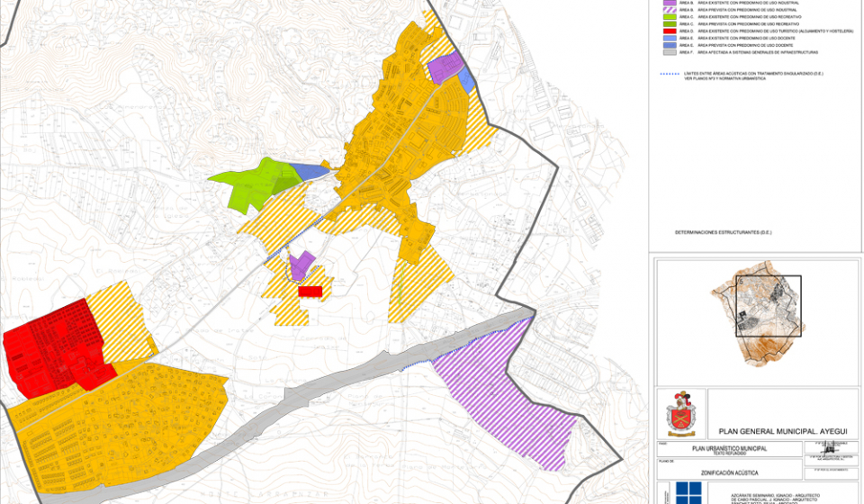This screenshot has height=504, width=864.
Task: Click the signature stamp box in title block
Action: click(x=831, y=447)
